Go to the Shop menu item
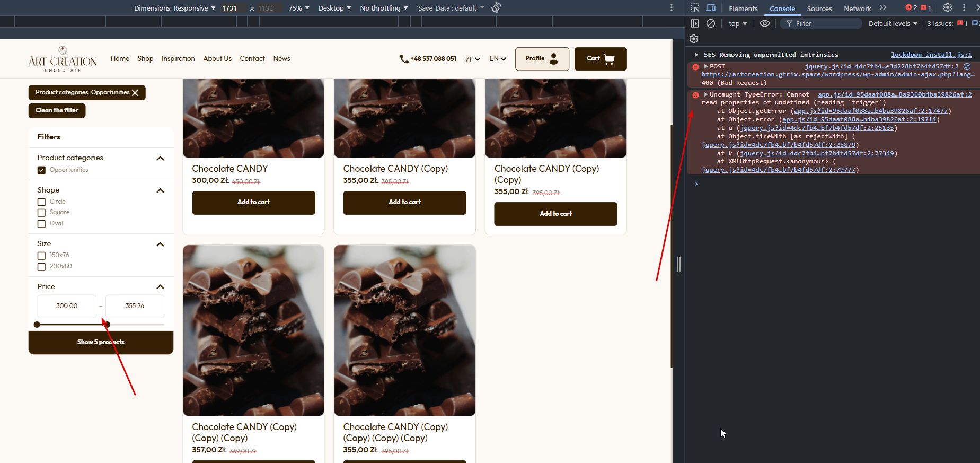The width and height of the screenshot is (980, 463). point(145,58)
